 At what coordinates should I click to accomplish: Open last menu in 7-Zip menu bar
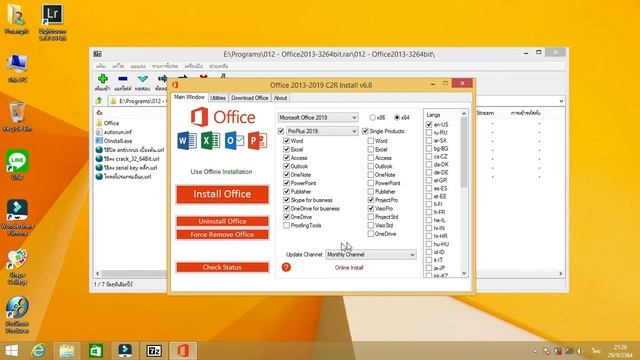coord(218,66)
